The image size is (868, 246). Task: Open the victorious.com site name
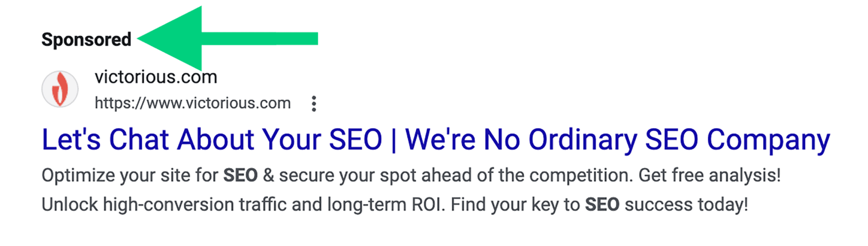[x=156, y=77]
